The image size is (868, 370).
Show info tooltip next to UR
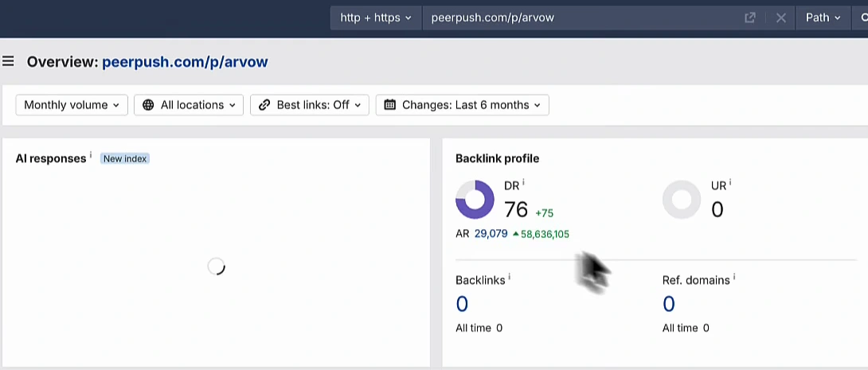(x=730, y=182)
